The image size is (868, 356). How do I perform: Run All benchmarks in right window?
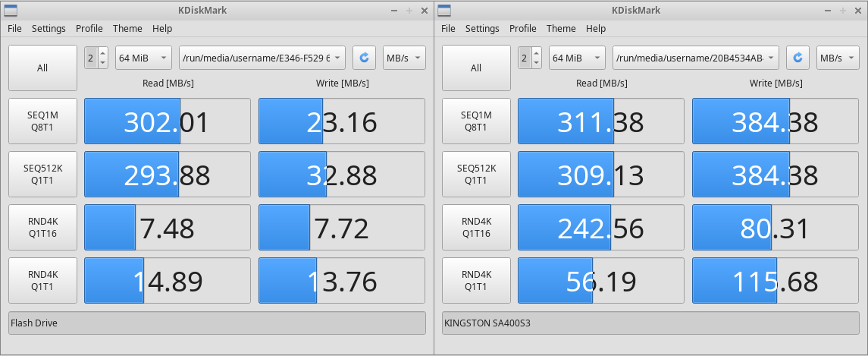click(476, 68)
